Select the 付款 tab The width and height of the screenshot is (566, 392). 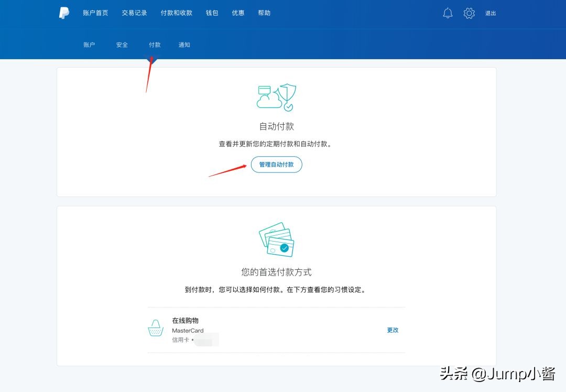click(x=154, y=45)
